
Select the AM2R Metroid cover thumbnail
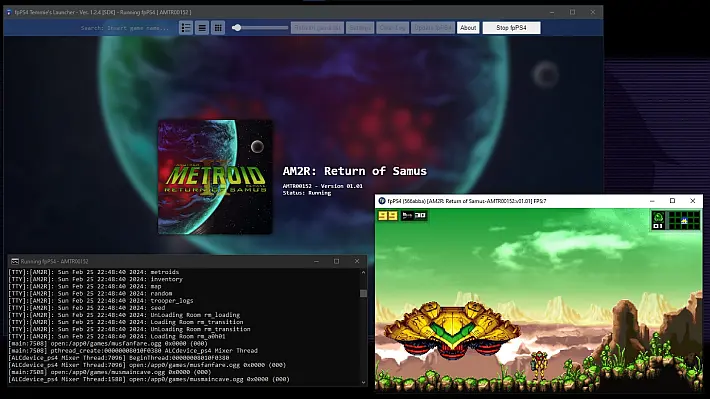pyautogui.click(x=215, y=177)
